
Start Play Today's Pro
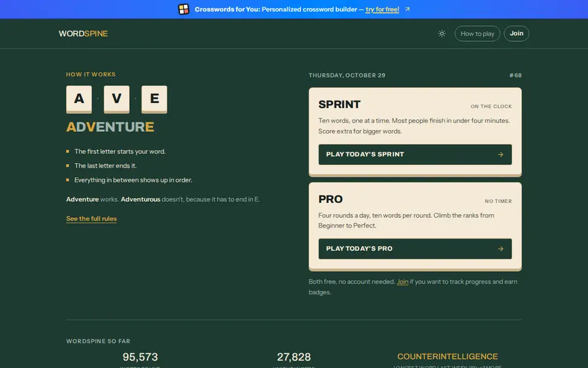[415, 248]
